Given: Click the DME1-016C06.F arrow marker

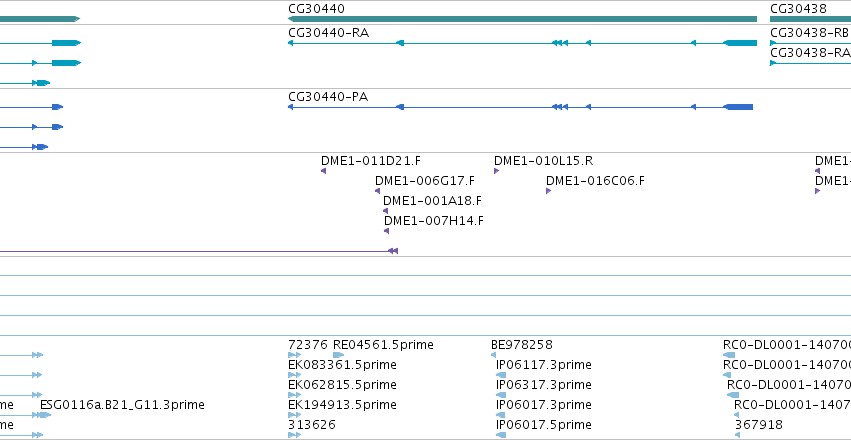Looking at the screenshot, I should pyautogui.click(x=549, y=191).
